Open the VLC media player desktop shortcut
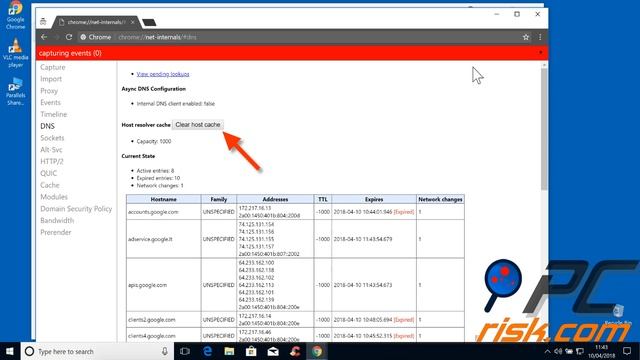640x360 pixels. tap(15, 53)
